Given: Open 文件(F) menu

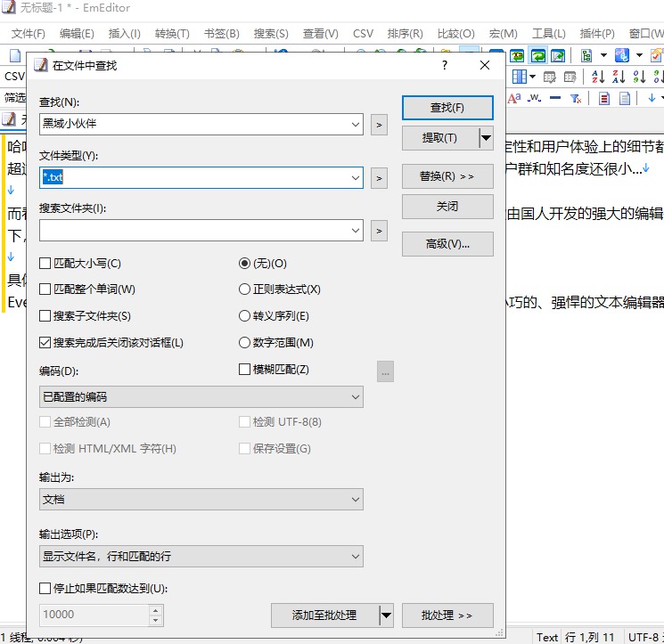Looking at the screenshot, I should (x=28, y=34).
